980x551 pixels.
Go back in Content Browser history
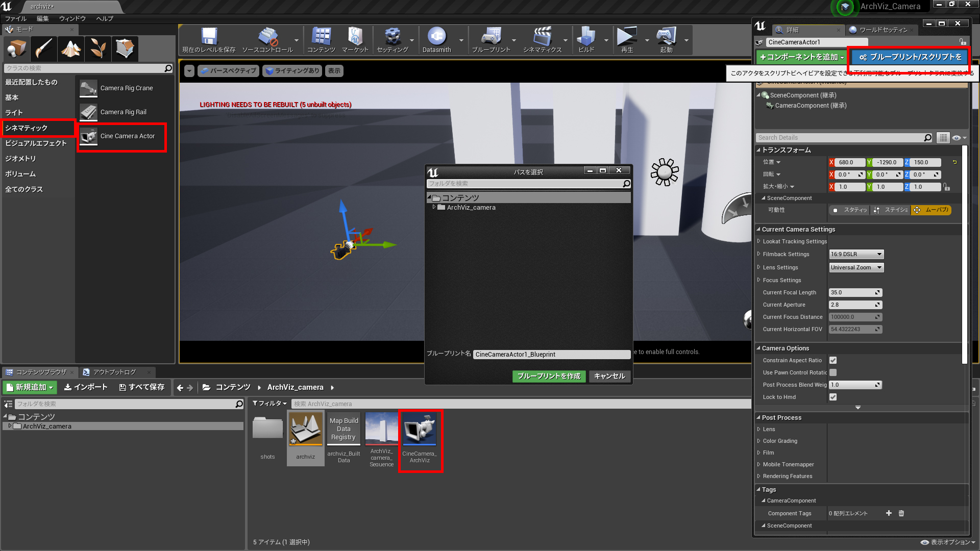pos(180,388)
